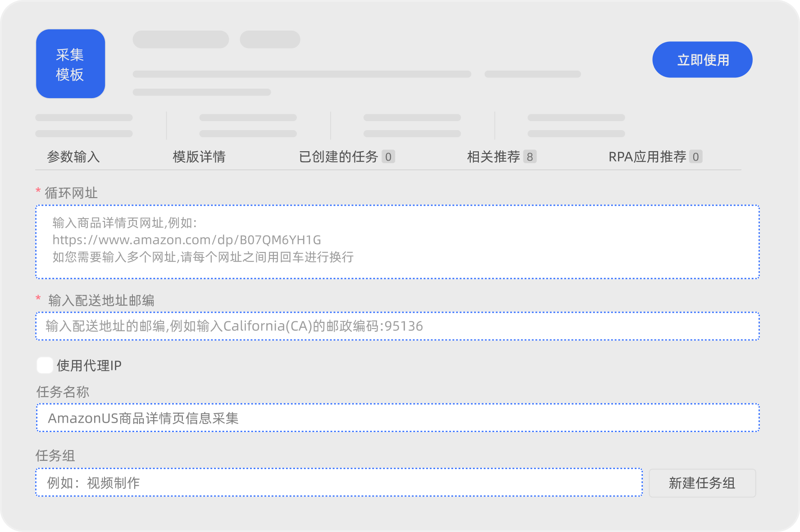Viewport: 800px width, 532px height.
Task: Enable the 使用代理IP checkbox
Action: point(45,365)
